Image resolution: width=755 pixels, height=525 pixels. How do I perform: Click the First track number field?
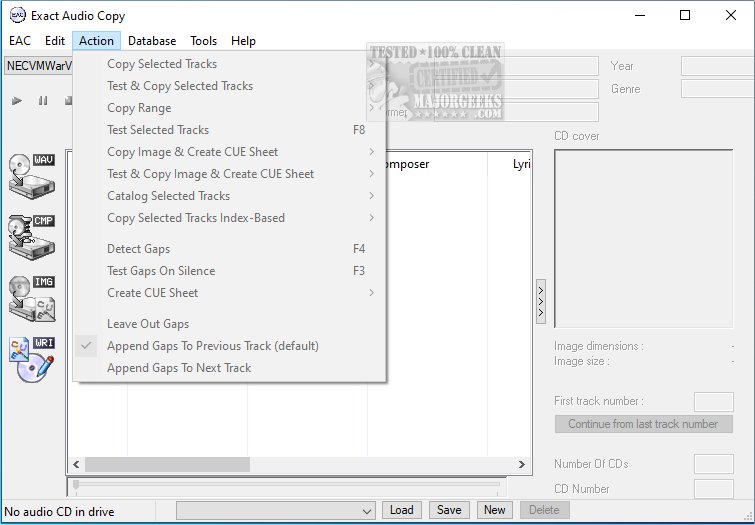tap(714, 402)
